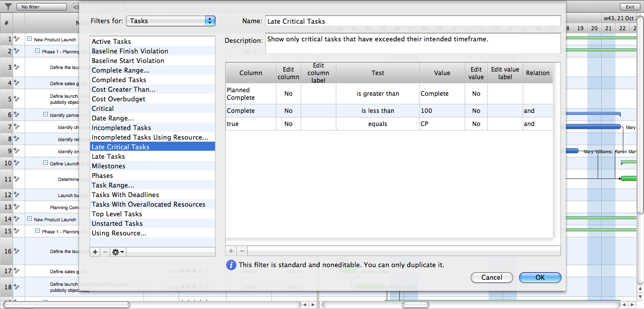Image resolution: width=644 pixels, height=309 pixels.
Task: Click the Column header in conditions table
Action: pos(251,73)
